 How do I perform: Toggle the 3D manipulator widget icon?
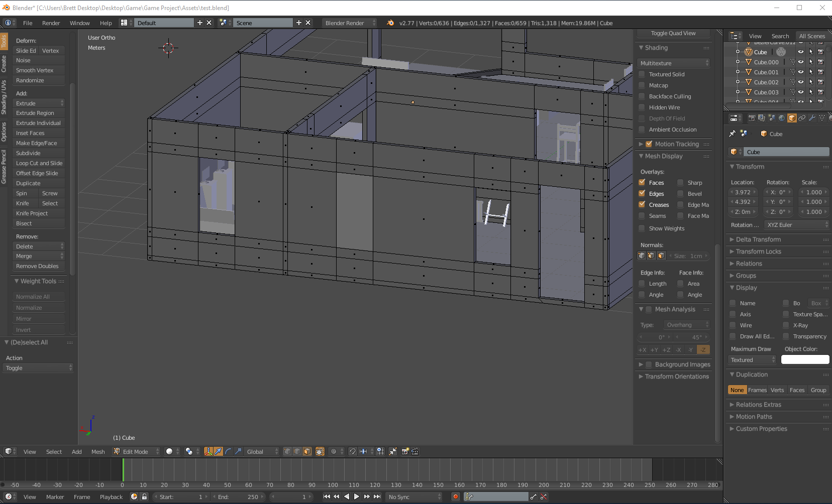point(208,451)
